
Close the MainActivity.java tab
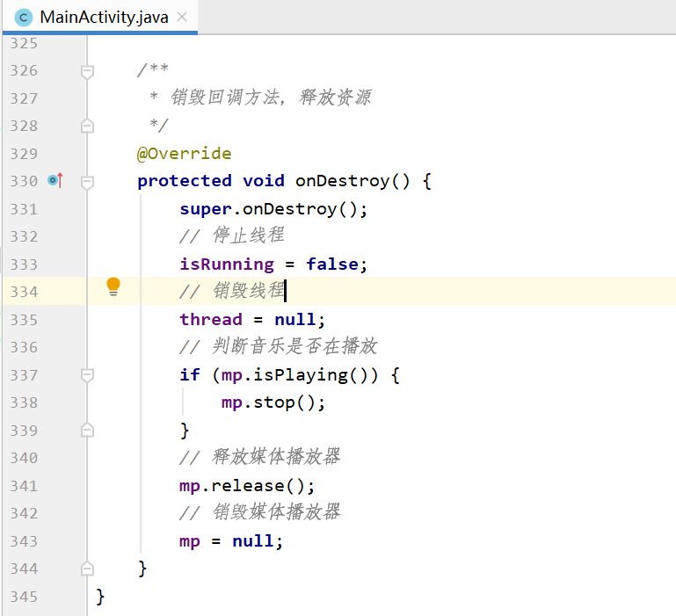182,17
